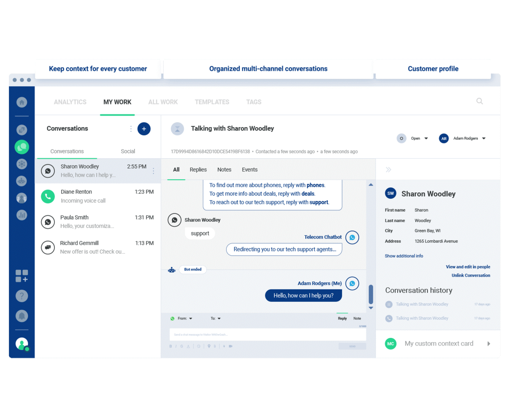Click the Unlink Conversation link

(470, 275)
